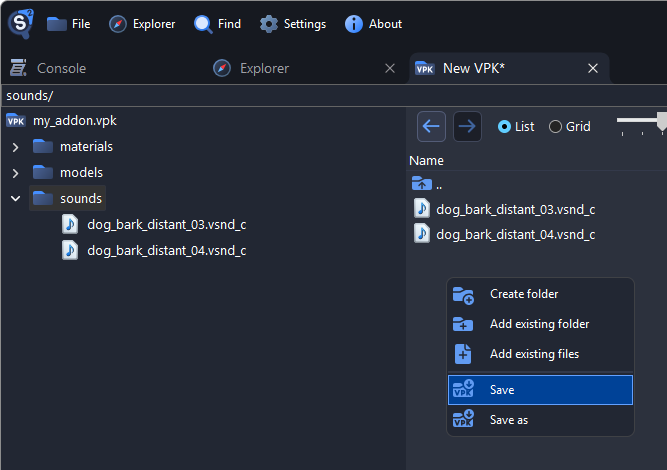667x470 pixels.
Task: Click the icon size slider handle
Action: [x=661, y=121]
